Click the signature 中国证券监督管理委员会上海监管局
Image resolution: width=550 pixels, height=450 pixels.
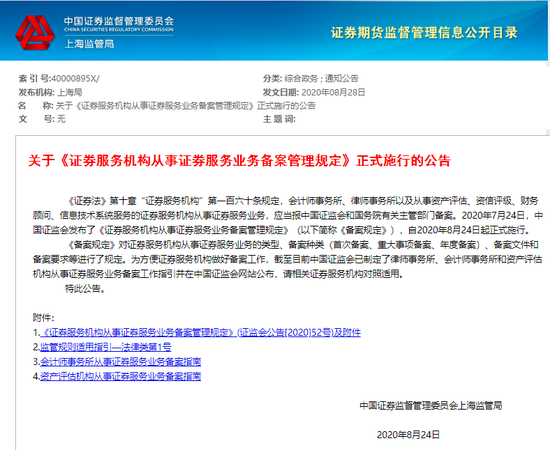click(431, 405)
